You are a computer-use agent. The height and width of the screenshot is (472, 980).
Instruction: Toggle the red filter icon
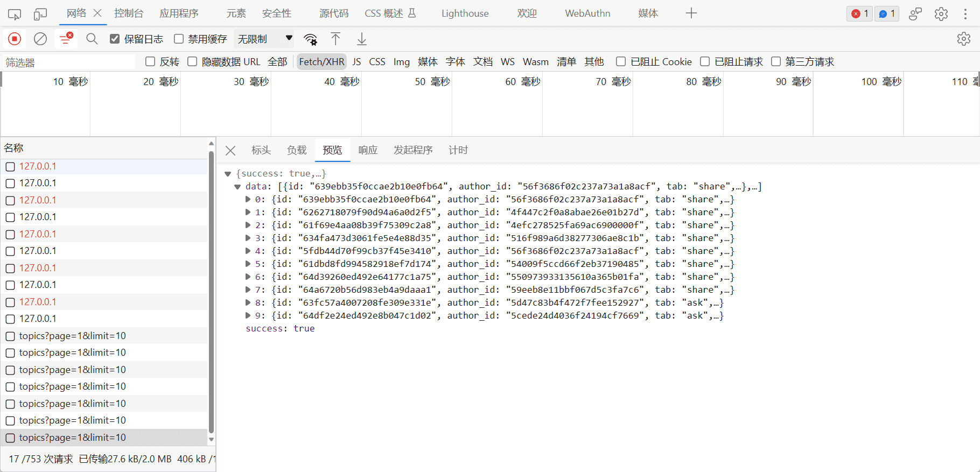pyautogui.click(x=66, y=38)
